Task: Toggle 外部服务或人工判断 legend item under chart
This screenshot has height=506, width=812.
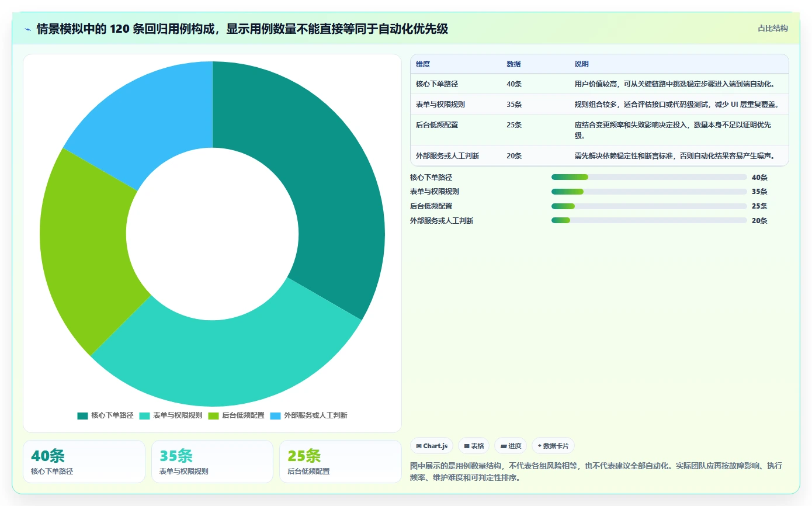Action: click(309, 415)
